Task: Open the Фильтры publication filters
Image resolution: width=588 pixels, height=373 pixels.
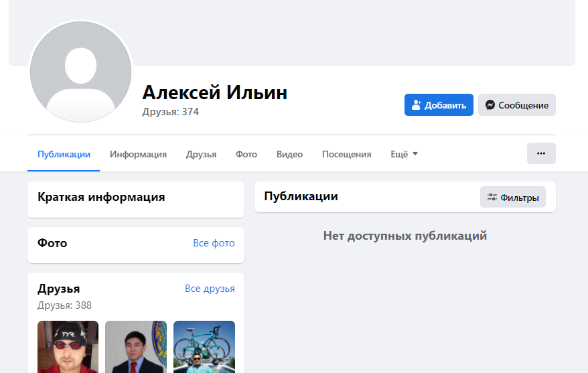Action: 512,197
